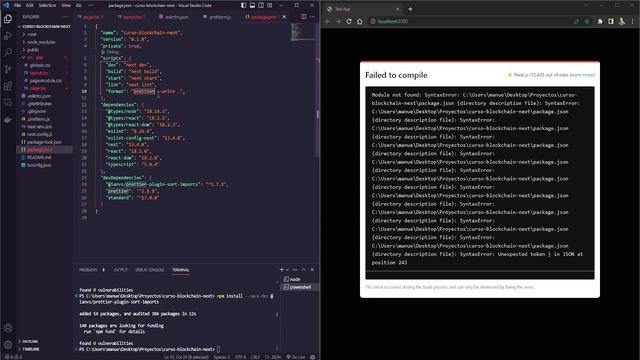
Task: Open the Selection menu
Action: pos(47,5)
